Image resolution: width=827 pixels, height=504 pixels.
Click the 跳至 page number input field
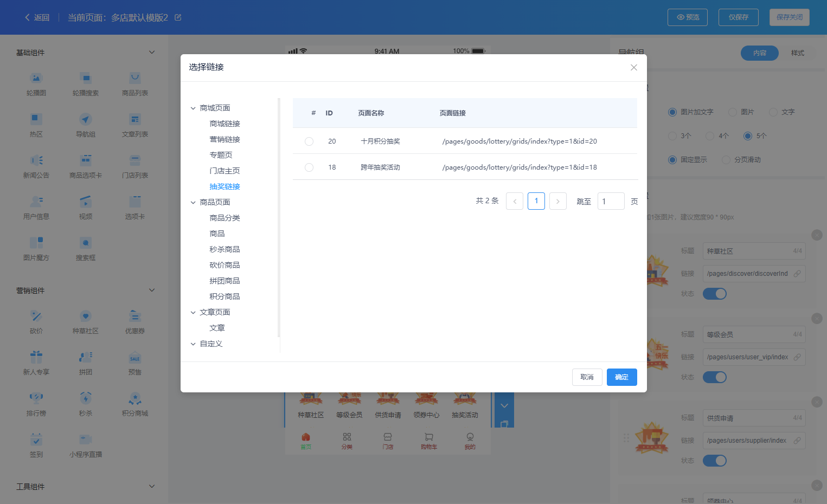pos(611,201)
